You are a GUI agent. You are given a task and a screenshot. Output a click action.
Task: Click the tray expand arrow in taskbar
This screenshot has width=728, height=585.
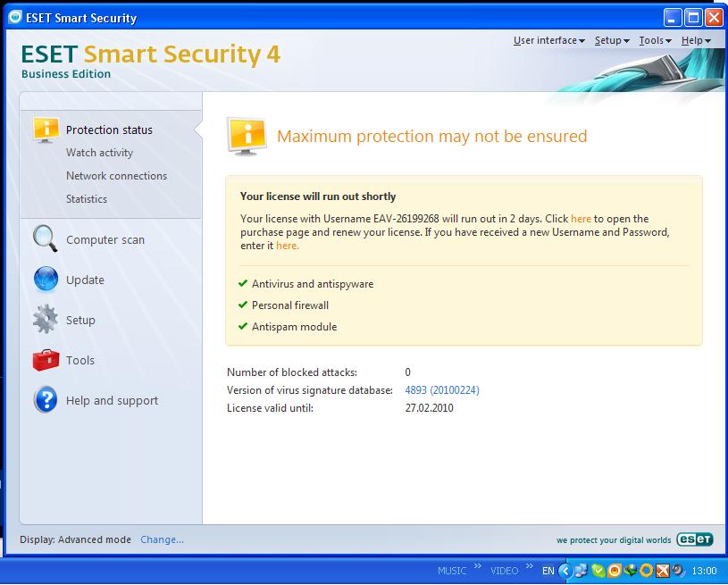click(x=565, y=570)
